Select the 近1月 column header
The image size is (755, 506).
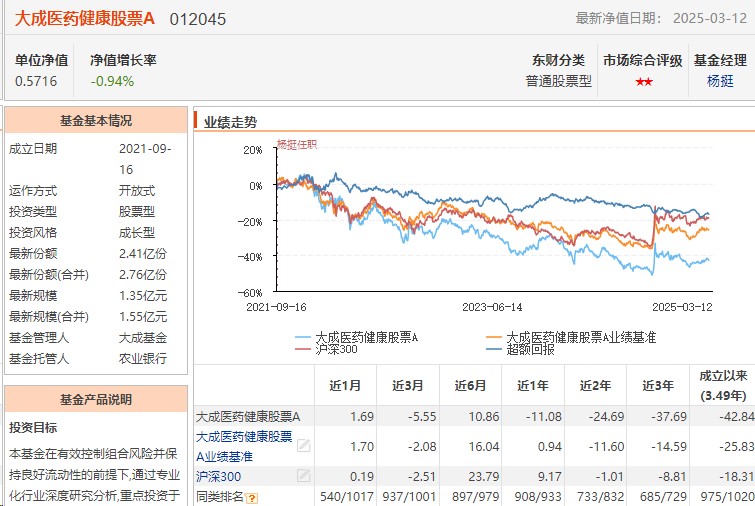pyautogui.click(x=345, y=386)
